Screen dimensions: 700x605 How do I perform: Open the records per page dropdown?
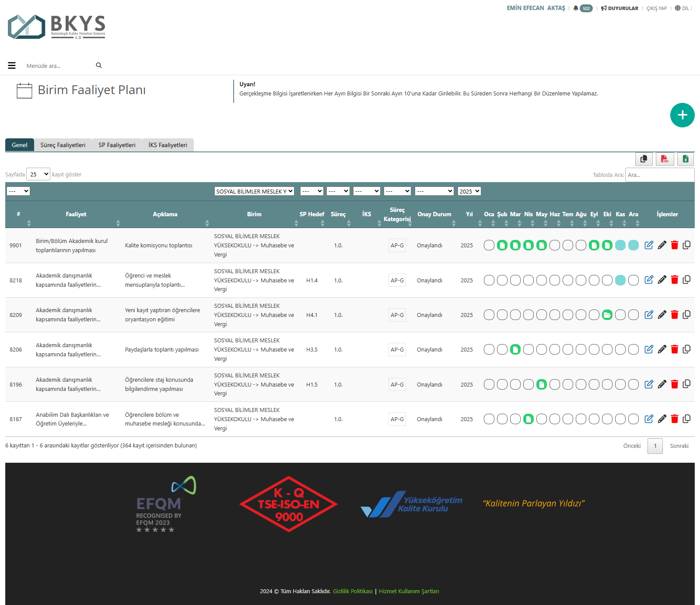38,174
